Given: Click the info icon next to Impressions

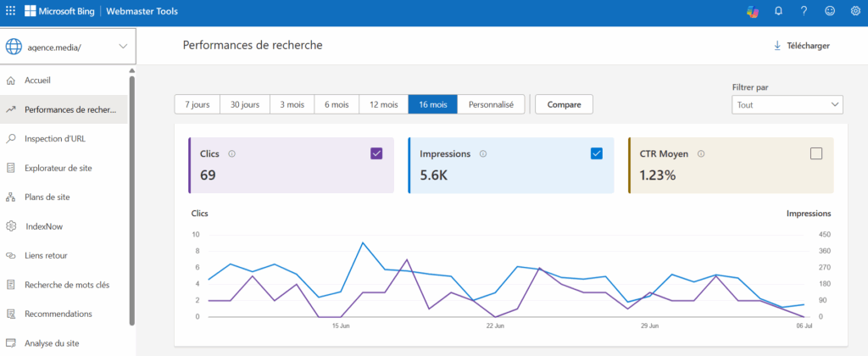Looking at the screenshot, I should [x=482, y=154].
